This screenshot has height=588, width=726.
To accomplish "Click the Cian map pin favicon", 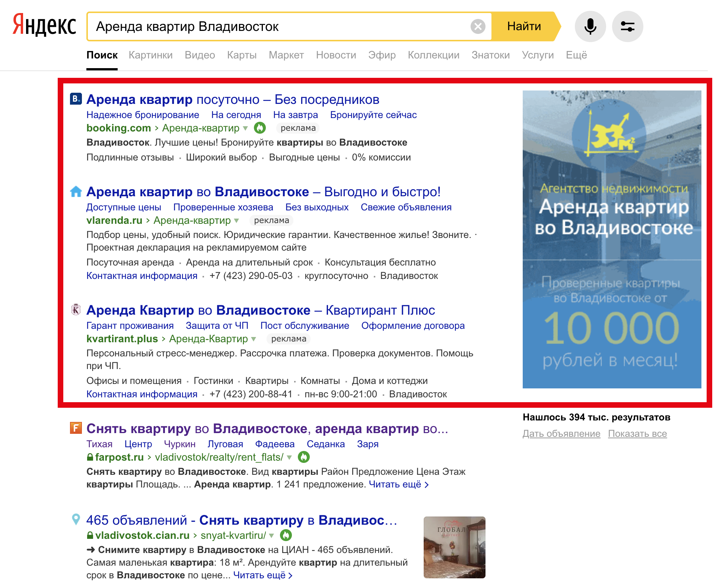I will [x=76, y=519].
